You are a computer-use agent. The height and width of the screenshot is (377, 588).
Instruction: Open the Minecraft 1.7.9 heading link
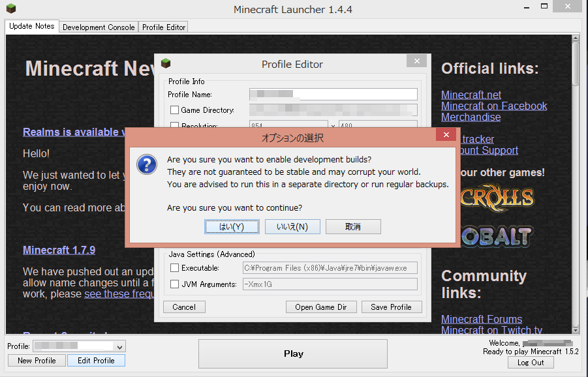click(x=59, y=250)
